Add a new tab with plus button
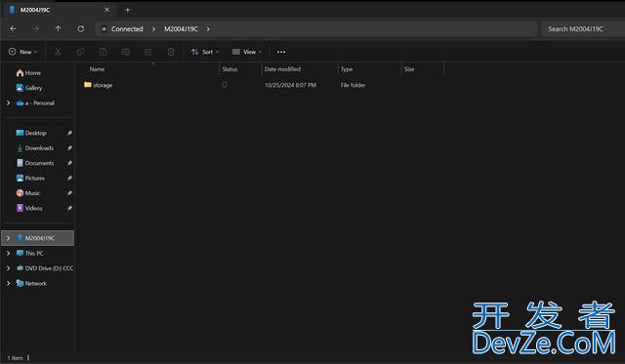 click(x=128, y=10)
